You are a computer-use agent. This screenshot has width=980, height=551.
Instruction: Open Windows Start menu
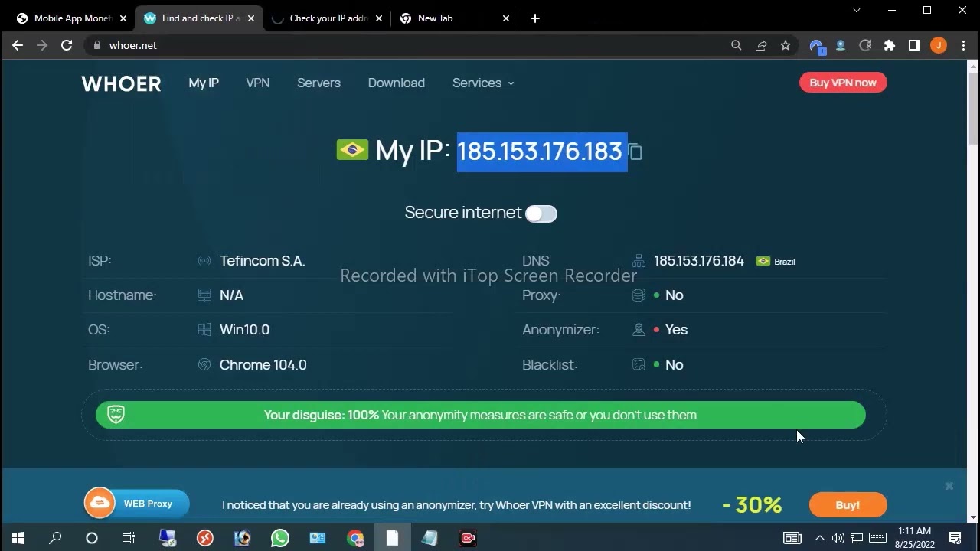(x=18, y=538)
